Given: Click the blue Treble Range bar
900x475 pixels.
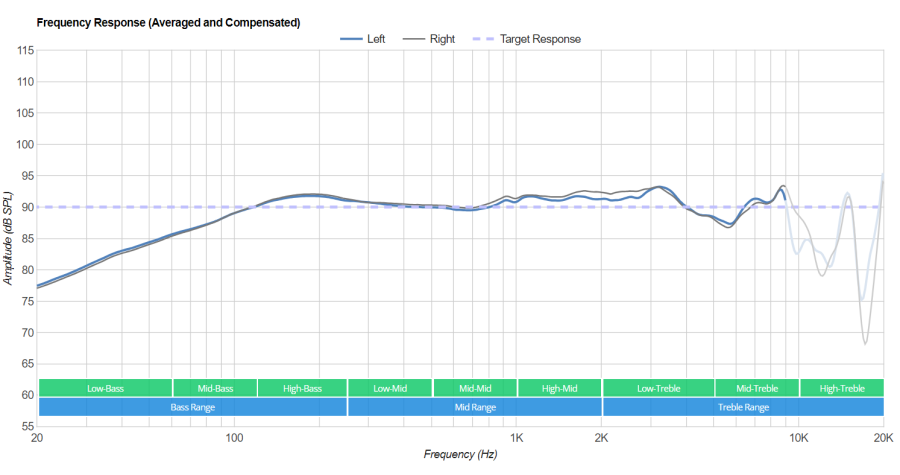Looking at the screenshot, I should point(743,407).
